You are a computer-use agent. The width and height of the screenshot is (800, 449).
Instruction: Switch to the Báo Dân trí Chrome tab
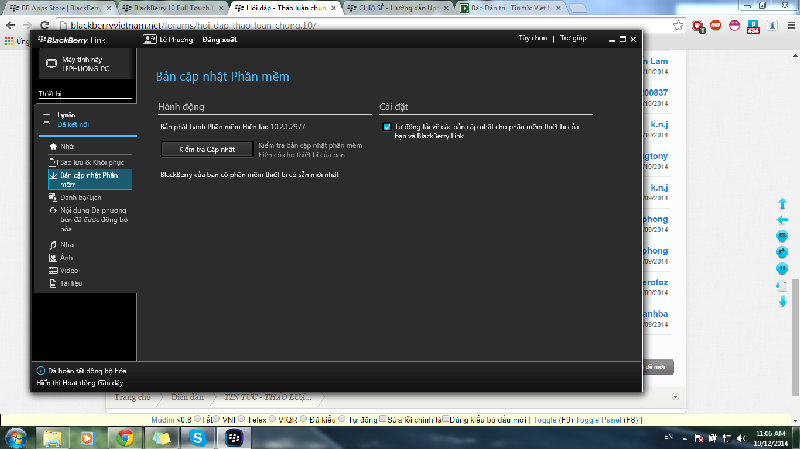point(510,8)
